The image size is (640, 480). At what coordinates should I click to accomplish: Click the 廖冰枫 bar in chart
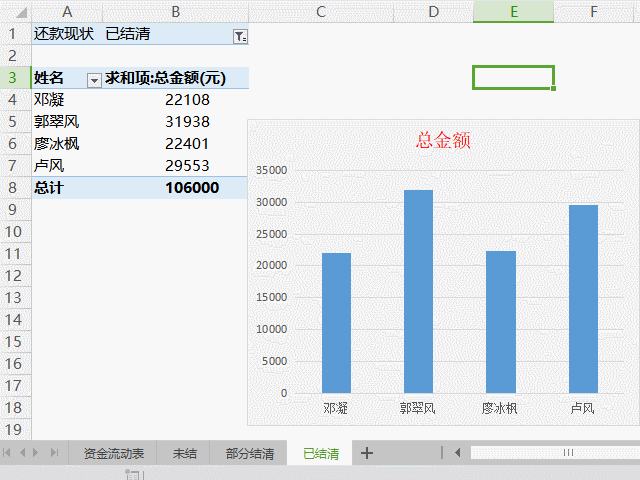[x=501, y=322]
